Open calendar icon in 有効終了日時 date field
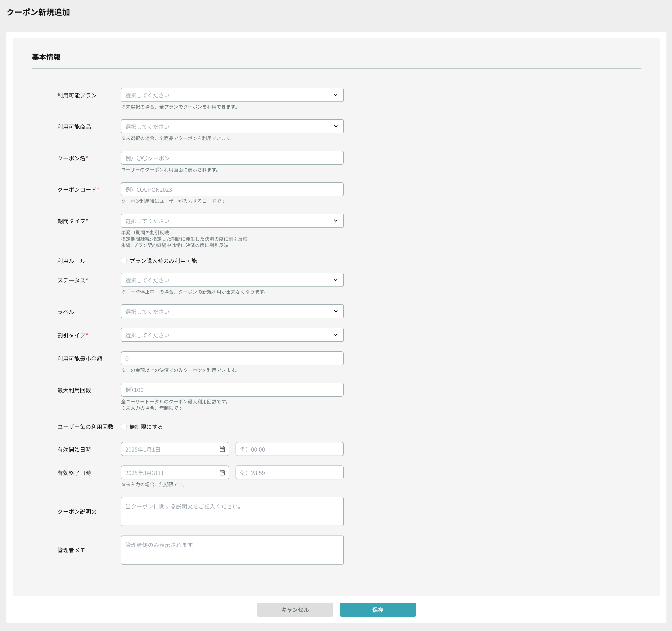Screen dimensions: 672x631 coord(222,472)
